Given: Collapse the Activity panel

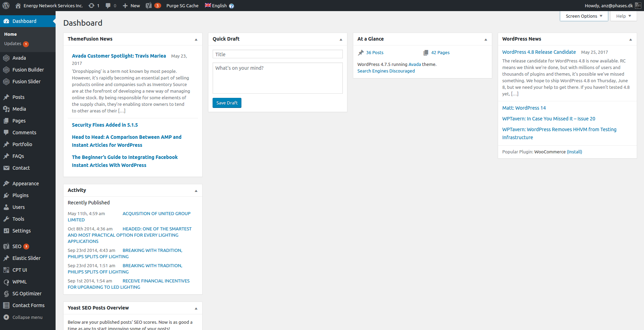Looking at the screenshot, I should tap(196, 191).
